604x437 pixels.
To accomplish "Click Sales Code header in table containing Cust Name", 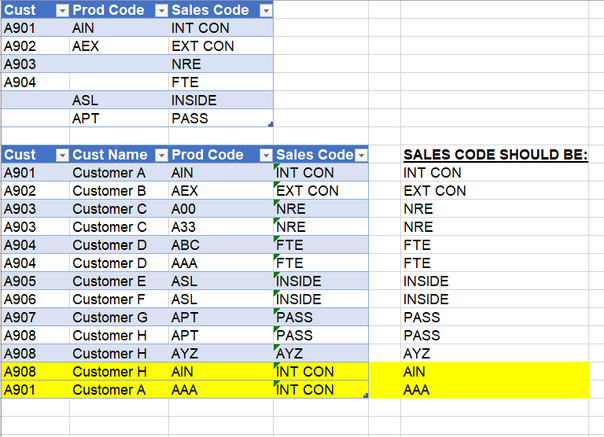I will pyautogui.click(x=314, y=155).
